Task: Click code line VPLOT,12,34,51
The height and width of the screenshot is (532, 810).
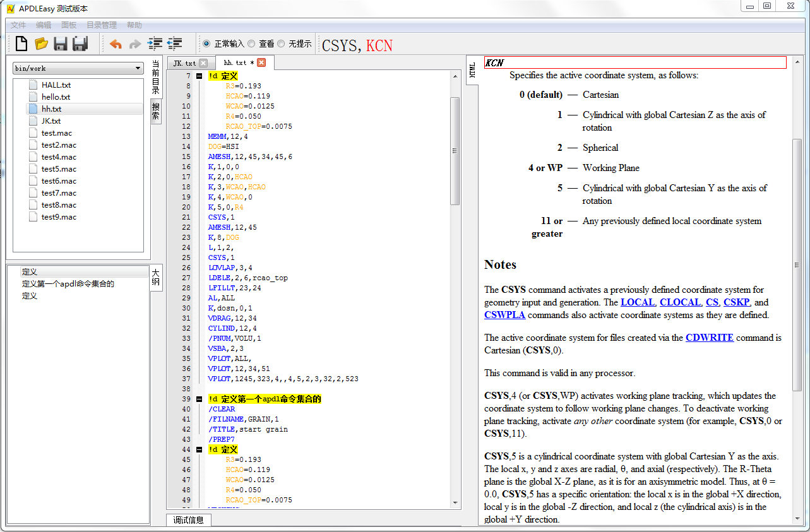Action: tap(239, 369)
